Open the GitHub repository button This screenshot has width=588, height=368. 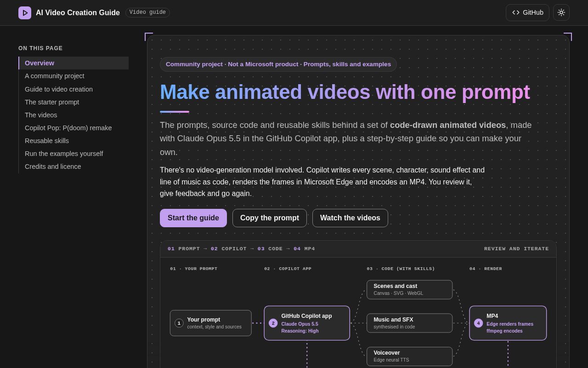527,12
